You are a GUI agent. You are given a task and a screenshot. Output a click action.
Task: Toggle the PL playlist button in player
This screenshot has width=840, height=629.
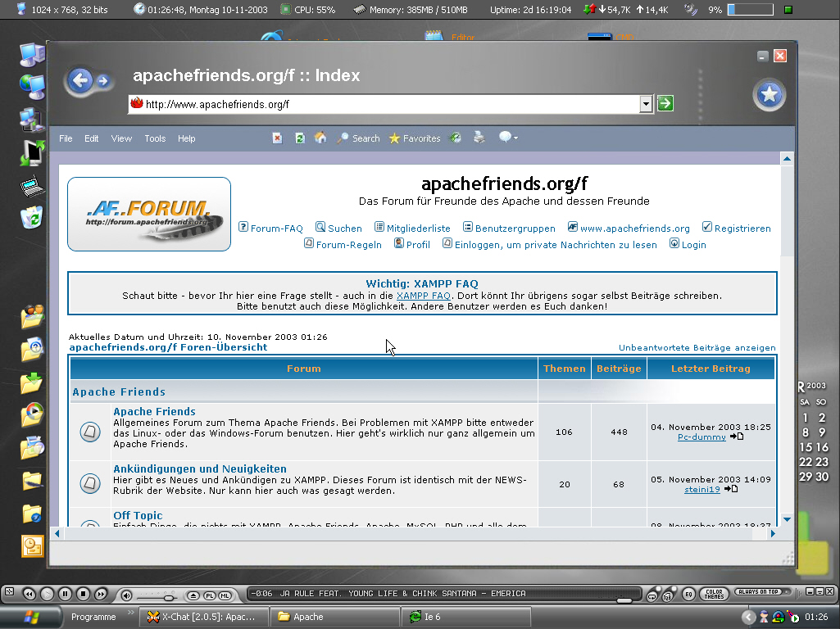click(x=209, y=595)
